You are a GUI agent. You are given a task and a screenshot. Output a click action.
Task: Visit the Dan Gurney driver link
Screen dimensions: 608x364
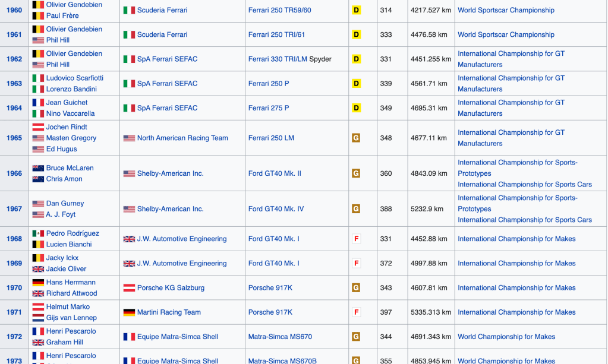(65, 204)
